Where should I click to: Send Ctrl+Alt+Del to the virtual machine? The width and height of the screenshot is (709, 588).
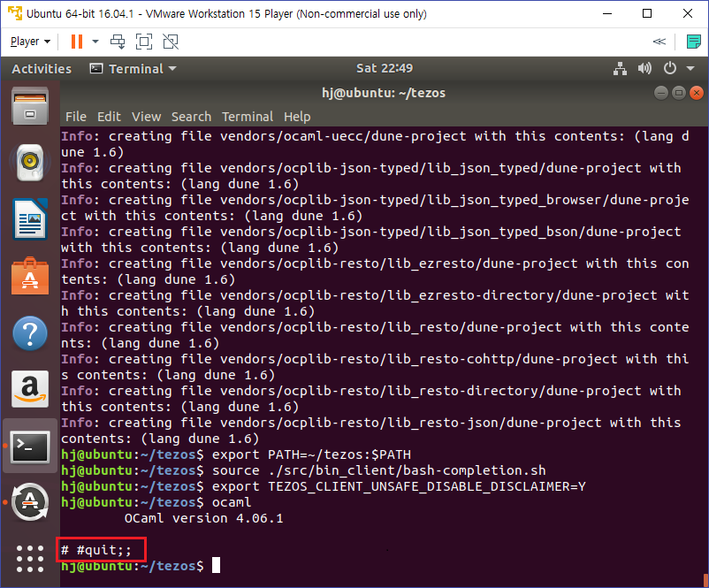[x=118, y=42]
